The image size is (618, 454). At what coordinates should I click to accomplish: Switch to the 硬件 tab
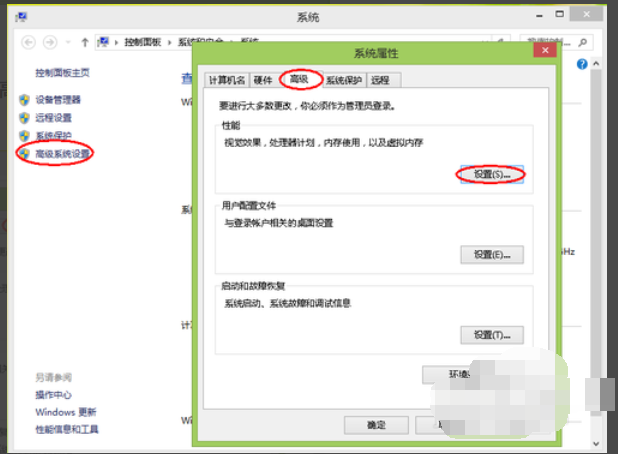tap(263, 81)
